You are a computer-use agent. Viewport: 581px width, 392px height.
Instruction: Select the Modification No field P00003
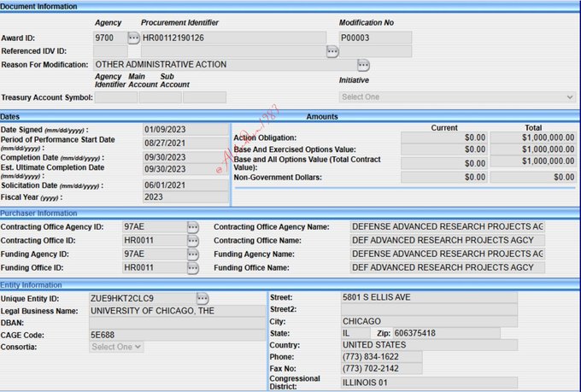click(375, 38)
